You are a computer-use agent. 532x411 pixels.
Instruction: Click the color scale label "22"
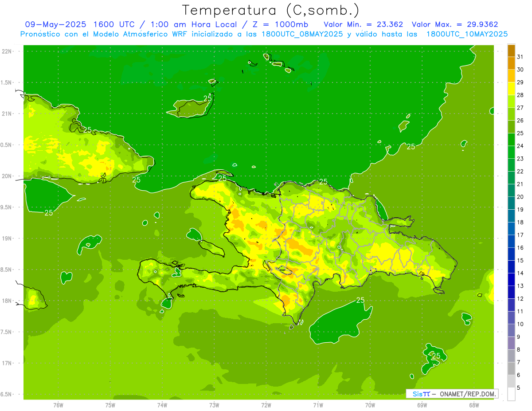coord(520,171)
